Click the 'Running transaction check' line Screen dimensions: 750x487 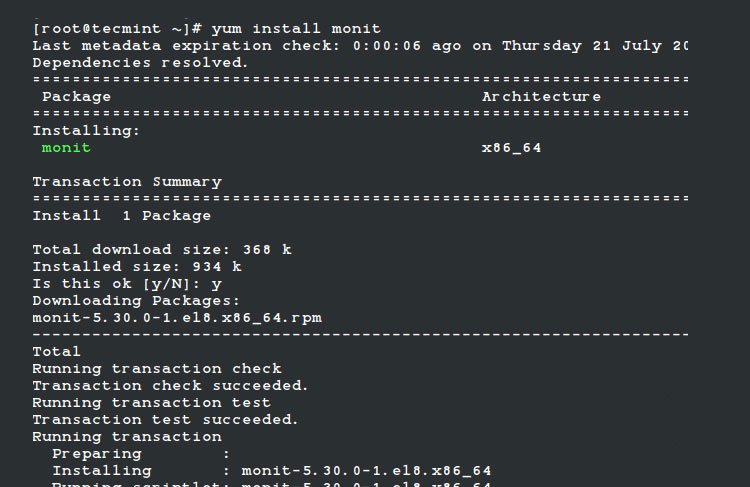(x=157, y=369)
